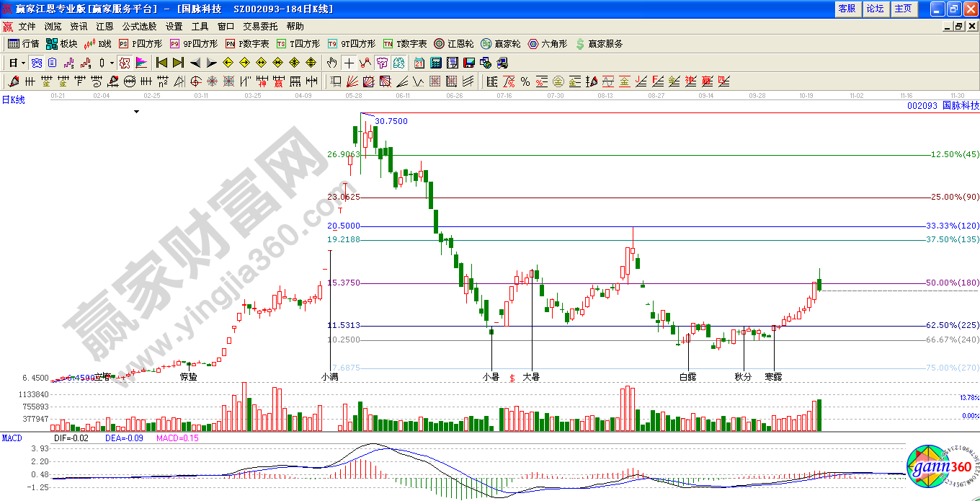980x501 pixels.
Task: Expand the 日 period dropdown arrow
Action: point(22,63)
